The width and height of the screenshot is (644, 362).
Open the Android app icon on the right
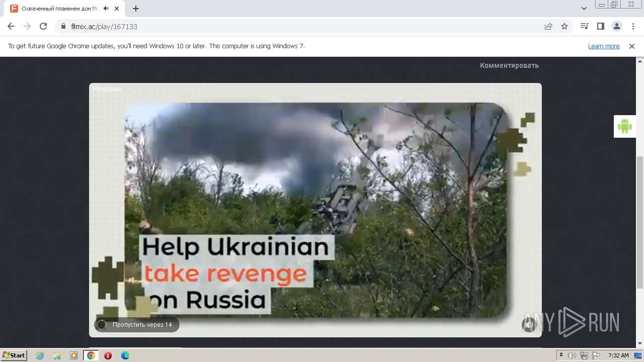click(x=624, y=126)
